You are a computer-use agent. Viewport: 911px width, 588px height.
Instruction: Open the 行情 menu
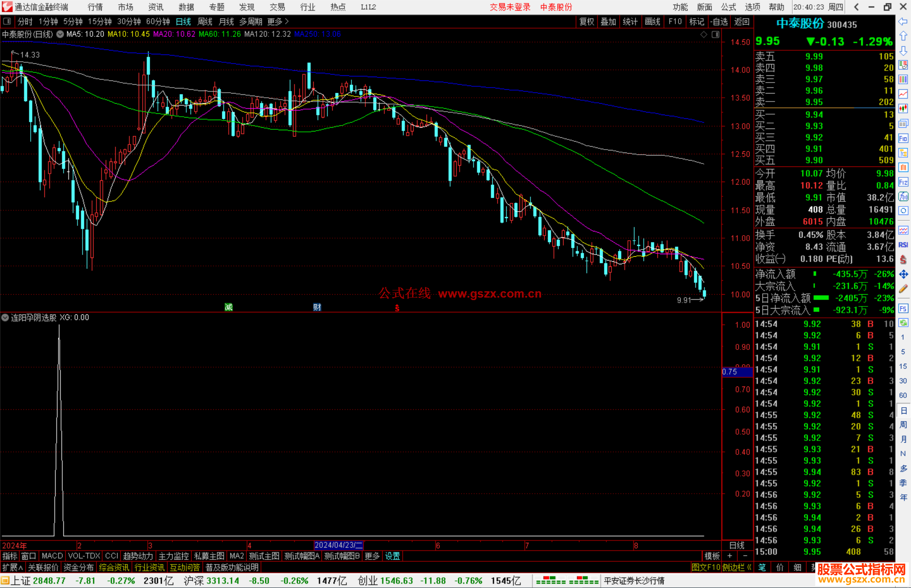[95, 7]
